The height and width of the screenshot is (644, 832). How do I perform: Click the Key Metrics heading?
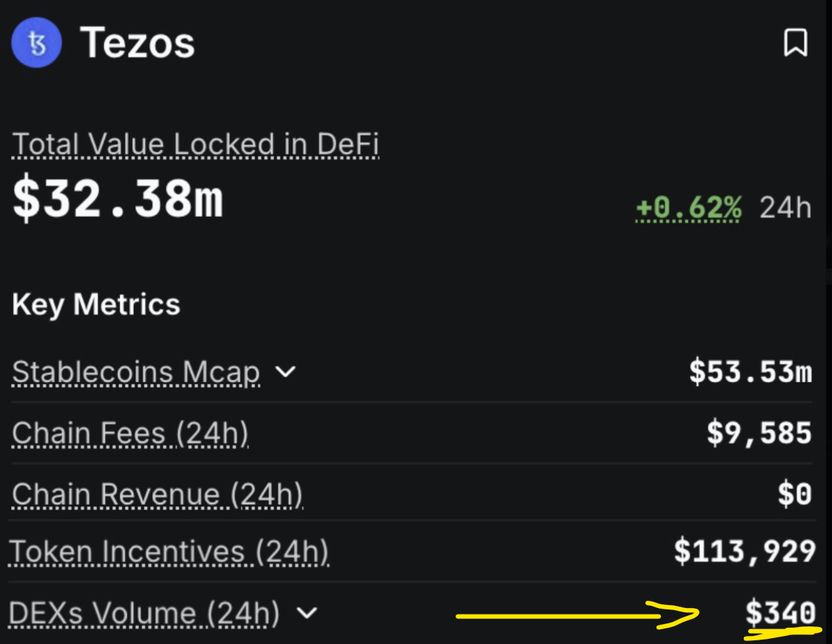click(x=96, y=304)
